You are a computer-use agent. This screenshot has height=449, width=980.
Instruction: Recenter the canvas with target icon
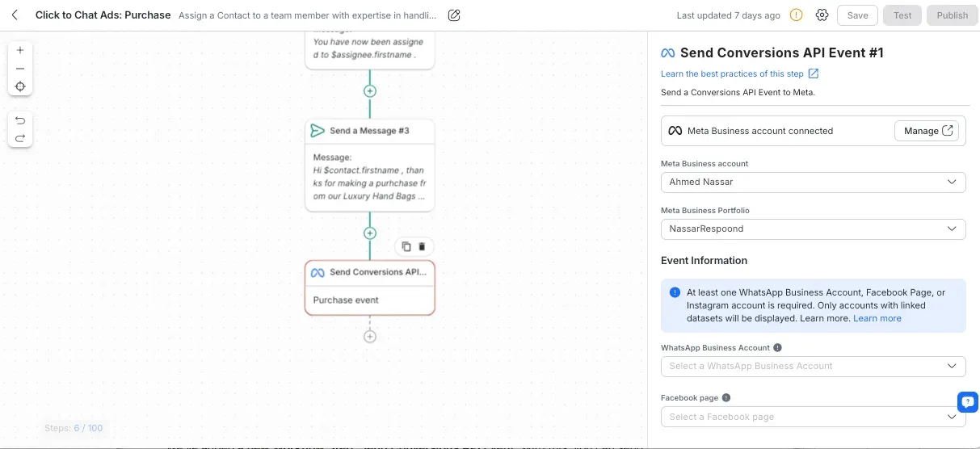click(20, 86)
